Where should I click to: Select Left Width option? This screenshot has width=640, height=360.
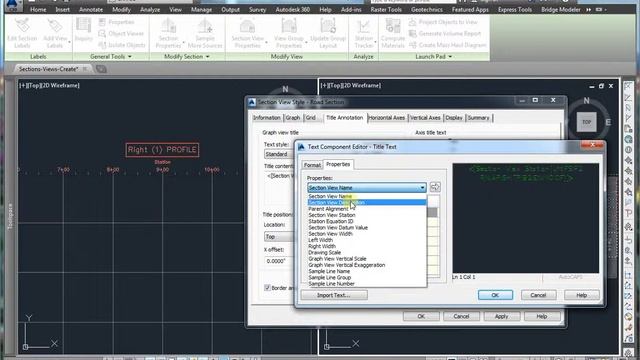coord(367,240)
